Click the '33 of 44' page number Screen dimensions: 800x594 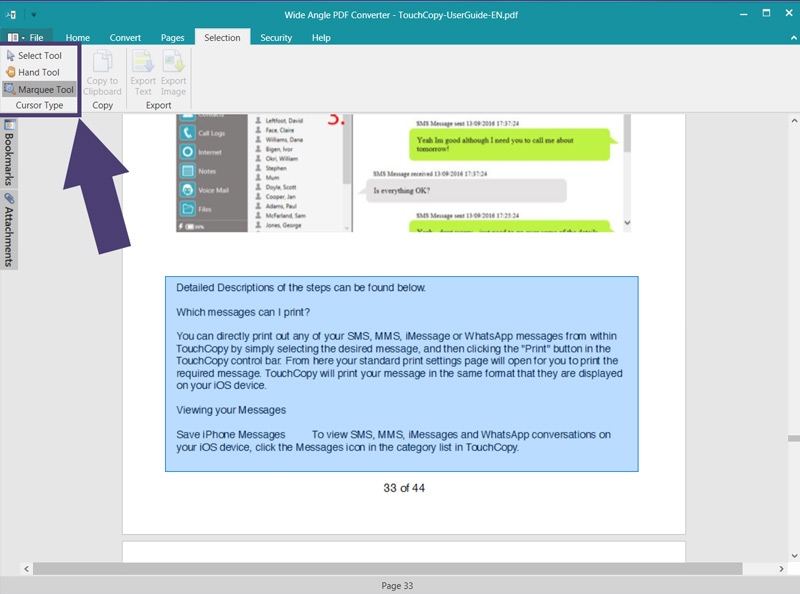coord(404,488)
